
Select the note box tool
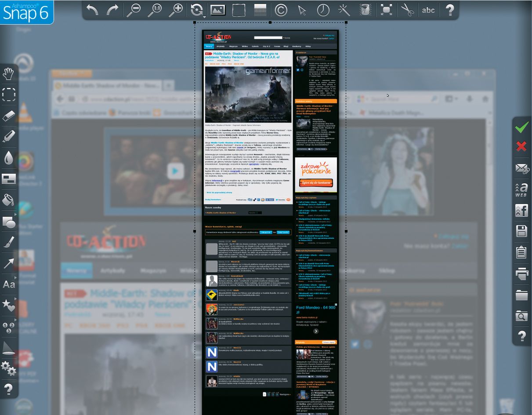[9, 178]
